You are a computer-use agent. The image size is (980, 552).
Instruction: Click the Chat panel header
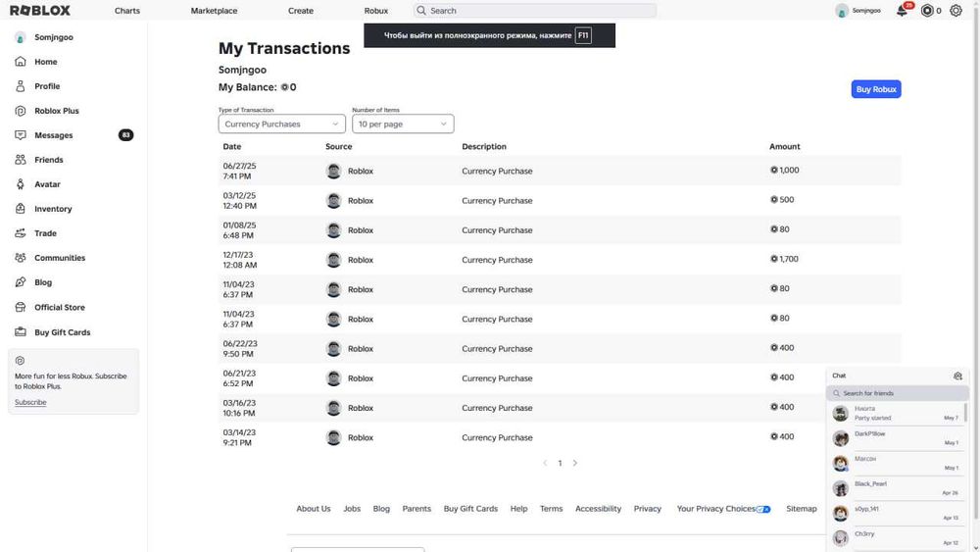click(x=897, y=376)
